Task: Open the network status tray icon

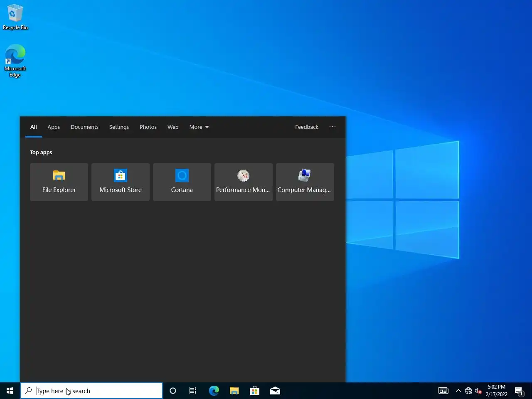Action: 468,391
